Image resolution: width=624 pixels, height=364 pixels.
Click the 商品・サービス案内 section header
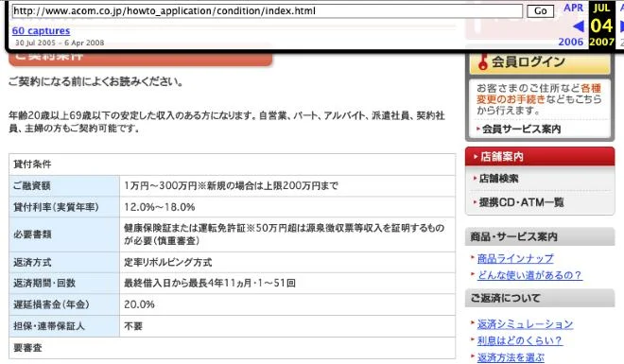coord(540,237)
